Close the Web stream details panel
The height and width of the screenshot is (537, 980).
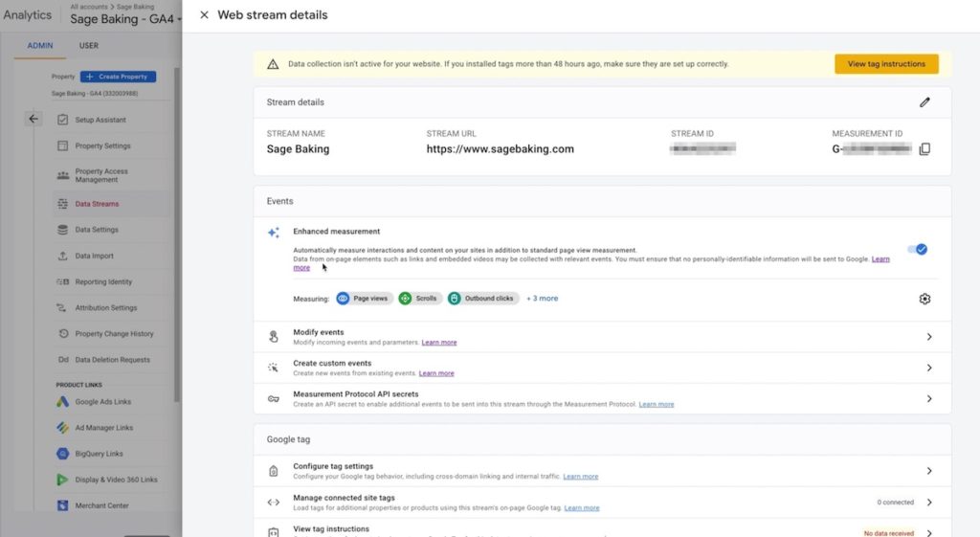[x=204, y=15]
